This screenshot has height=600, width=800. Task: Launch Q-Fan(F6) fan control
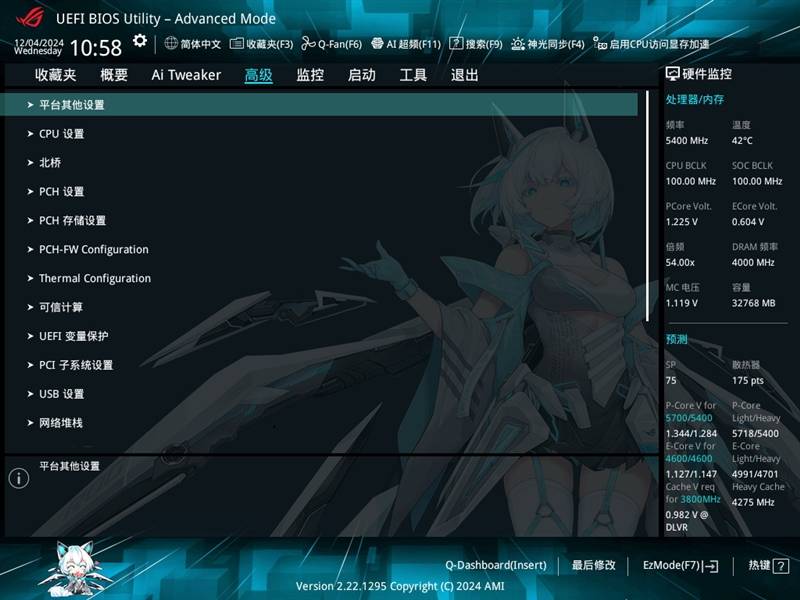coord(309,44)
